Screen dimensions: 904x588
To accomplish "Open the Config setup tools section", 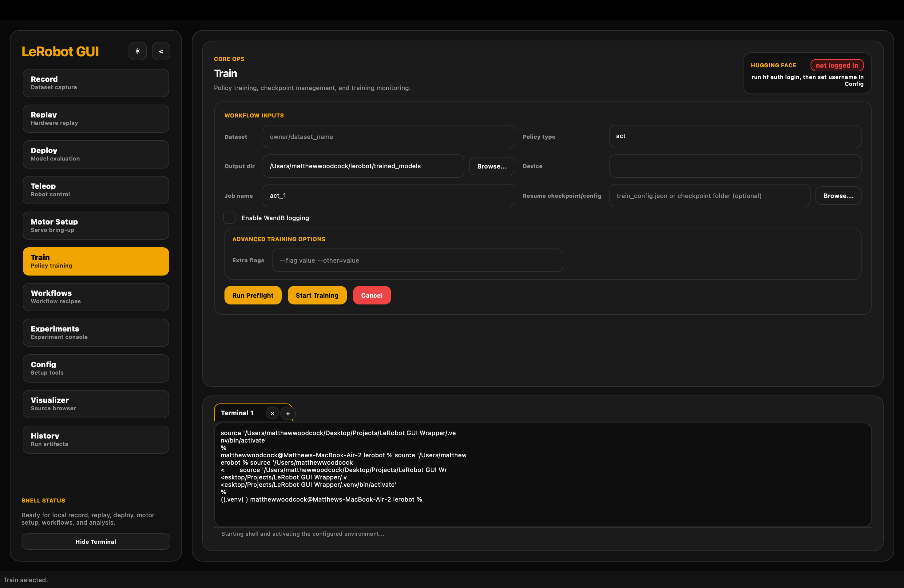I will (96, 368).
